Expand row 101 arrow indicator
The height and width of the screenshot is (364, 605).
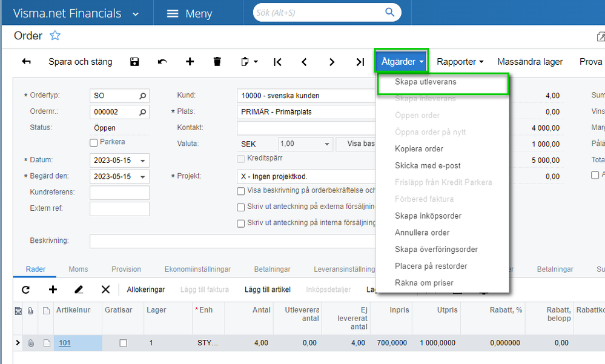[18, 342]
